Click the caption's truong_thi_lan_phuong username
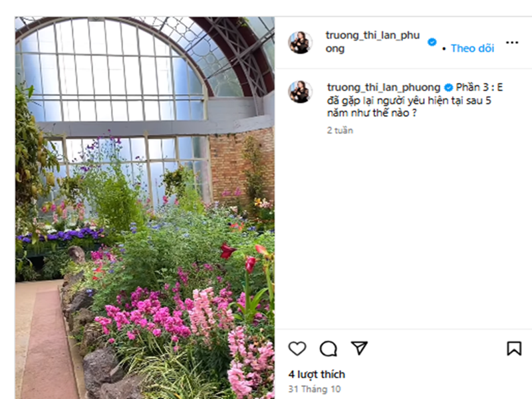 click(384, 88)
